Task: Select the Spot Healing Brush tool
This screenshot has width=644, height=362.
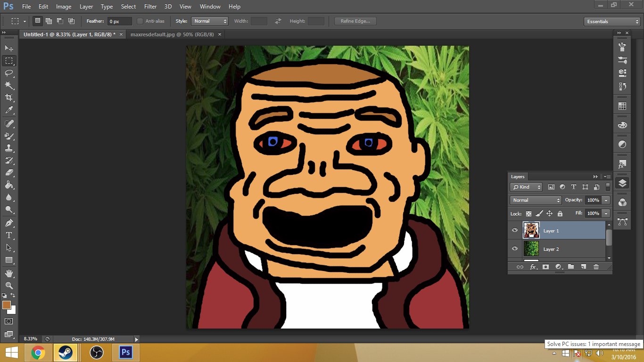Action: click(9, 123)
